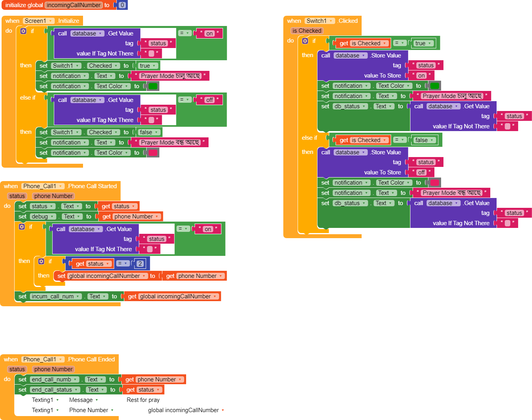Open false dropdown next to get is Checked
The image size is (532, 420).
click(425, 140)
